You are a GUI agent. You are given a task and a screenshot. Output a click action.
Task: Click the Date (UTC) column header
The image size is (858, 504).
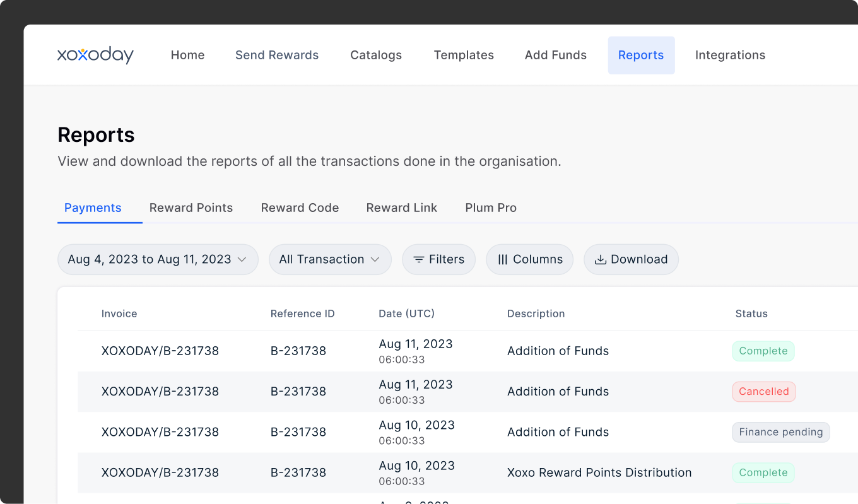coord(406,314)
